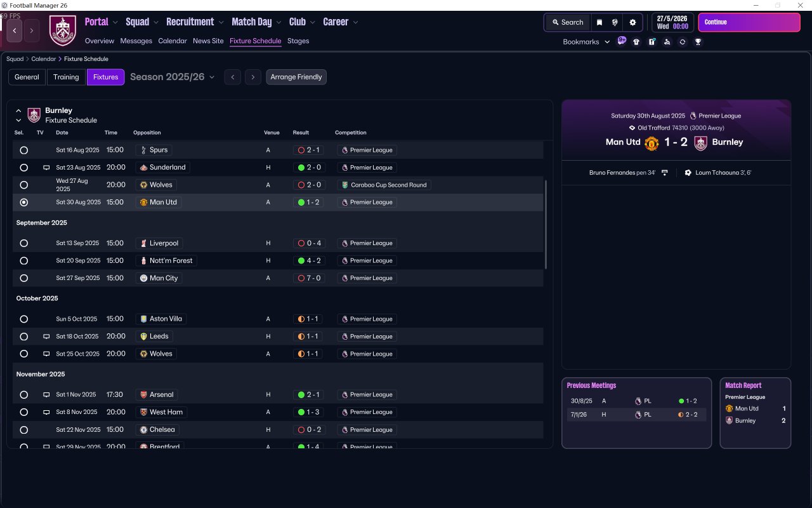Switch to the Calendar tab
This screenshot has width=812, height=508.
click(173, 41)
